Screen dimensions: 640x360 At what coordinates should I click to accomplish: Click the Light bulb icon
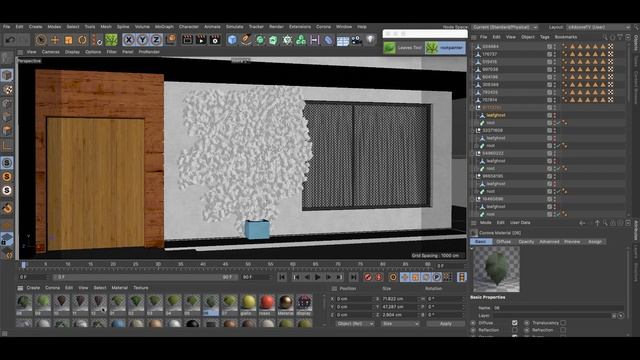click(370, 40)
